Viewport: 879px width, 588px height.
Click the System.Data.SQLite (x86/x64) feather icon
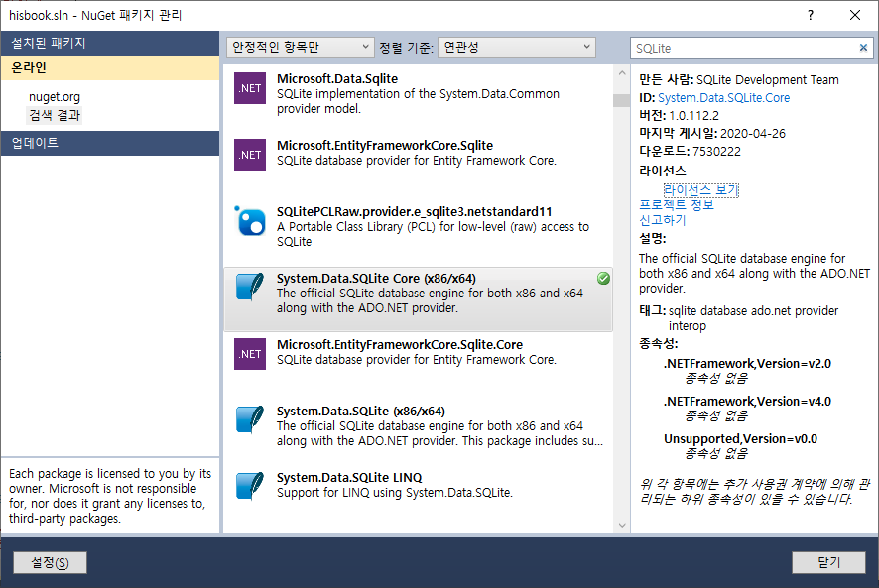pyautogui.click(x=250, y=419)
